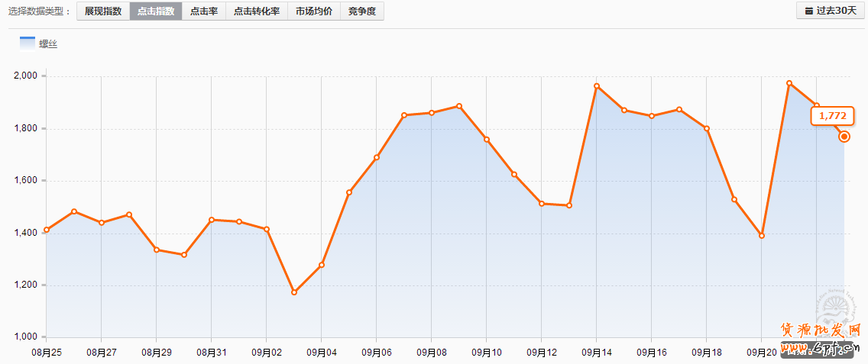Image resolution: width=868 pixels, height=364 pixels.
Task: Open the 过去30天 date range dropdown
Action: coord(831,11)
